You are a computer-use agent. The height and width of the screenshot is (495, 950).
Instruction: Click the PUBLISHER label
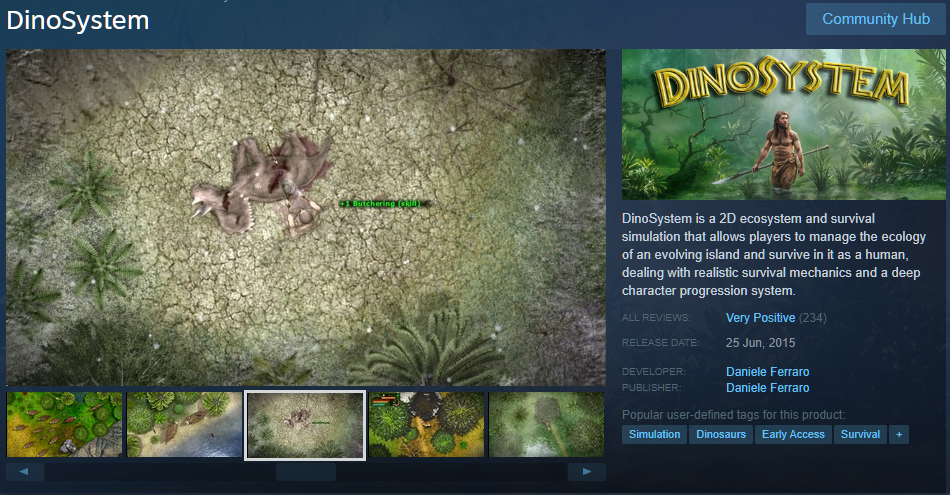click(x=652, y=388)
